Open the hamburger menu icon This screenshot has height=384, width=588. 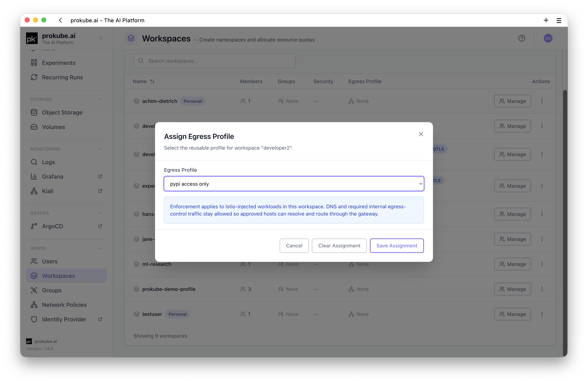(x=559, y=20)
